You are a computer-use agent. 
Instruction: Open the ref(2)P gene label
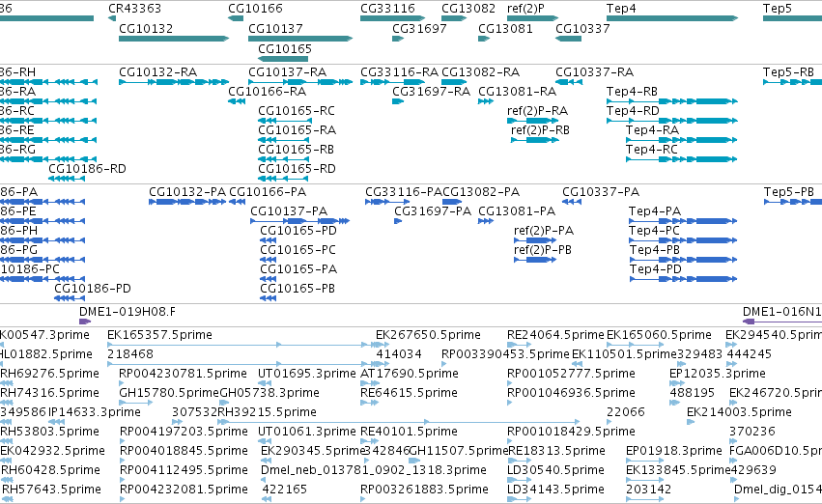(525, 9)
